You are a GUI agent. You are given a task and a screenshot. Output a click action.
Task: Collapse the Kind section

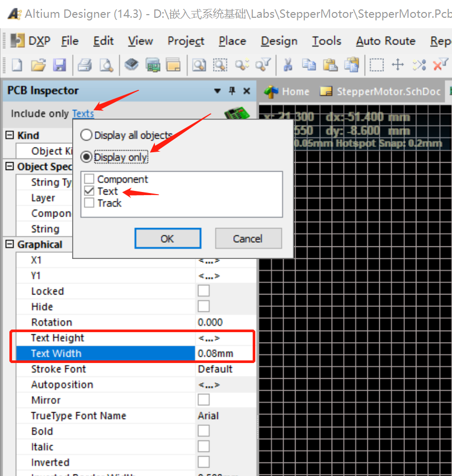[x=10, y=135]
